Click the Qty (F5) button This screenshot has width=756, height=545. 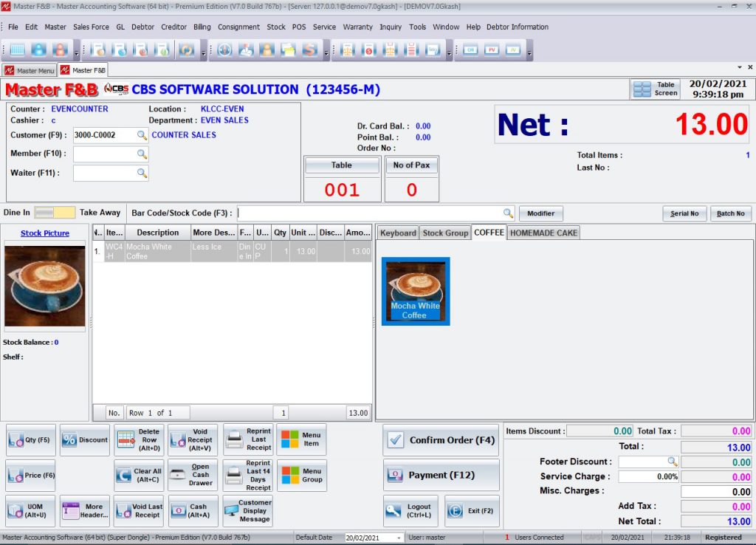click(x=31, y=440)
